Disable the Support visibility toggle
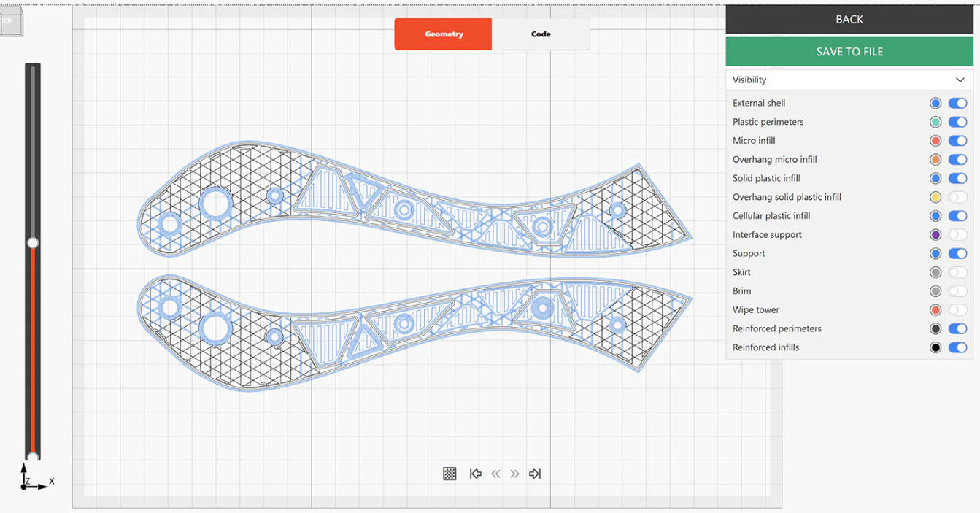980x513 pixels. pyautogui.click(x=957, y=253)
